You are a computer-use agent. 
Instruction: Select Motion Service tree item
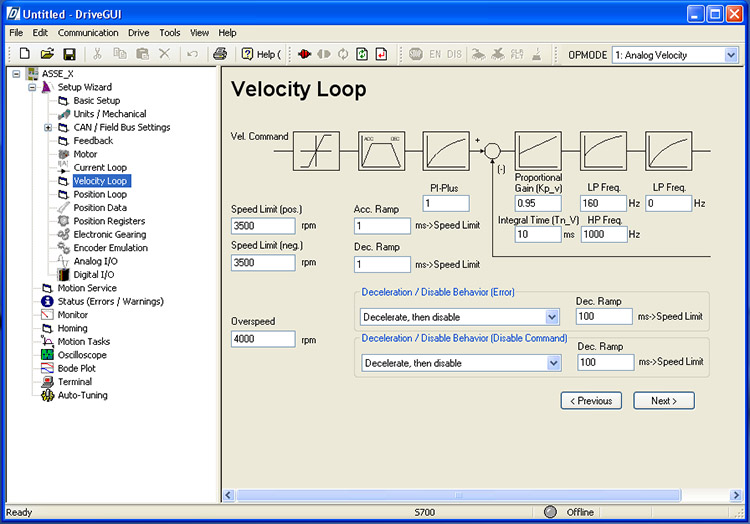87,288
